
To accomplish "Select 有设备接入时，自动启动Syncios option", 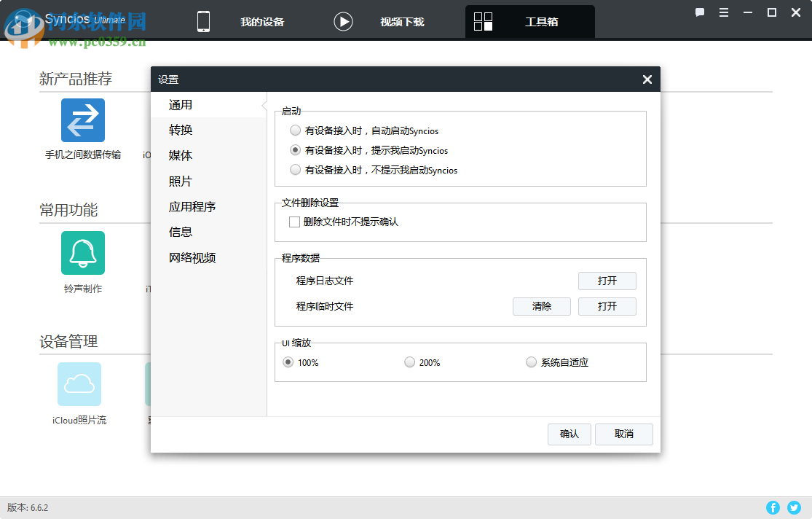I will [x=295, y=130].
